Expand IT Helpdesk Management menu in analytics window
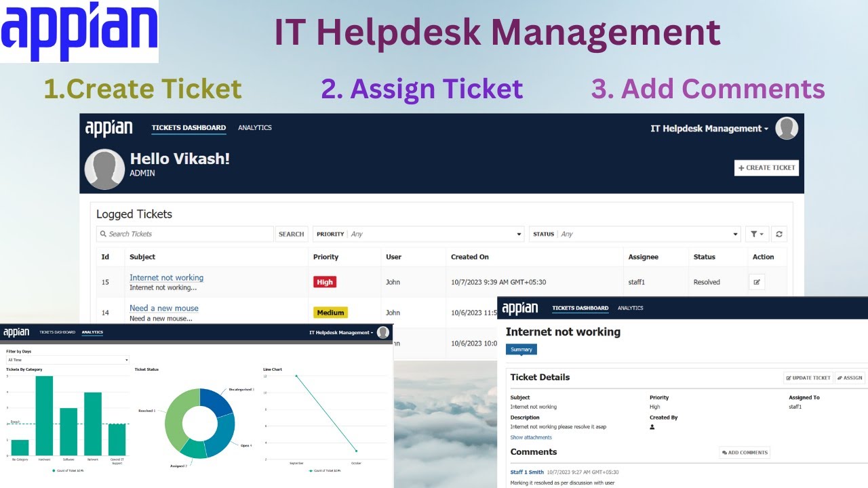 (x=341, y=333)
